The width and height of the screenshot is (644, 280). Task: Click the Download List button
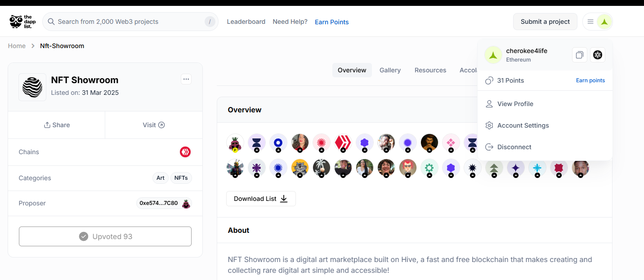(x=261, y=199)
